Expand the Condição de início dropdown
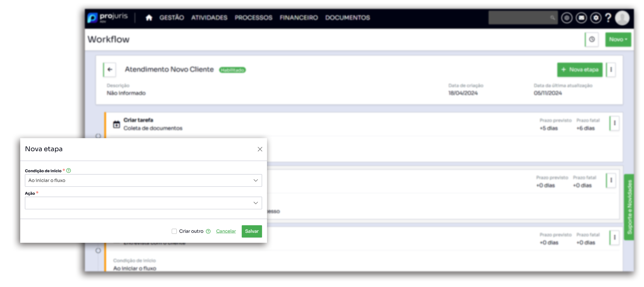Image resolution: width=644 pixels, height=287 pixels. (143, 180)
